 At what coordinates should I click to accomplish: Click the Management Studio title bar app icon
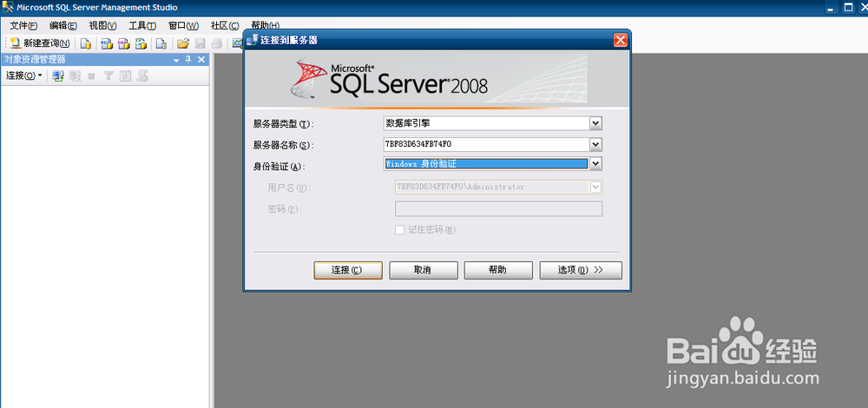[x=7, y=8]
